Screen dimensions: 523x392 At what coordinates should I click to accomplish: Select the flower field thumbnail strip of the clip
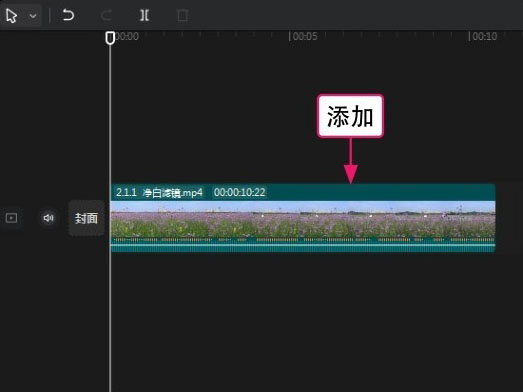coord(303,219)
